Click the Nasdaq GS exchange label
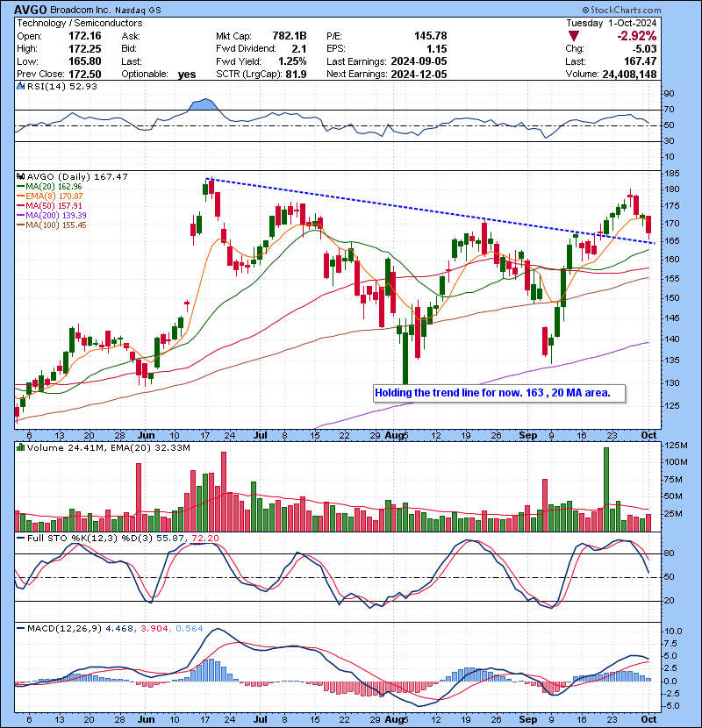Image resolution: width=702 pixels, height=728 pixels. [136, 11]
